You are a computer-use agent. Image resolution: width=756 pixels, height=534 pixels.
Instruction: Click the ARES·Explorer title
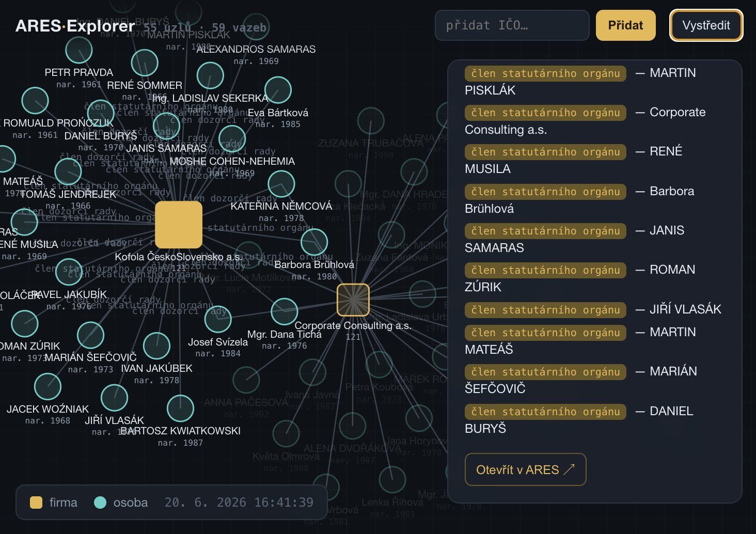pyautogui.click(x=75, y=26)
